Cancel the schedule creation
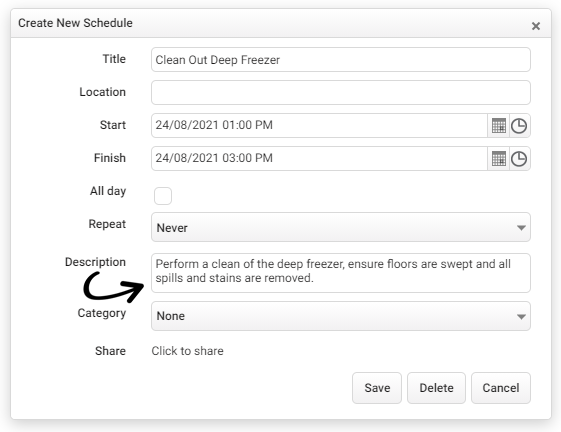The width and height of the screenshot is (561, 432). point(501,388)
